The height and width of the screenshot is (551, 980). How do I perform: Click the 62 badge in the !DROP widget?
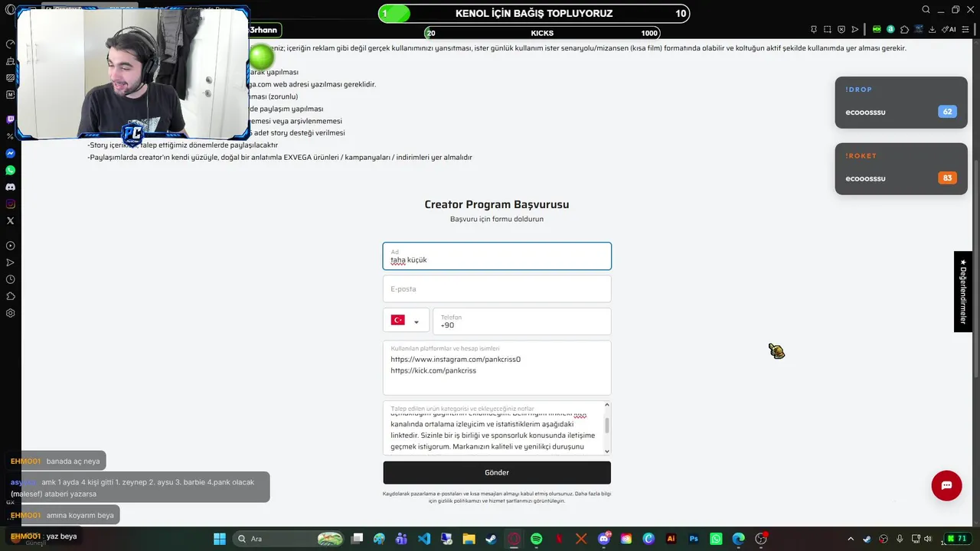pyautogui.click(x=947, y=112)
